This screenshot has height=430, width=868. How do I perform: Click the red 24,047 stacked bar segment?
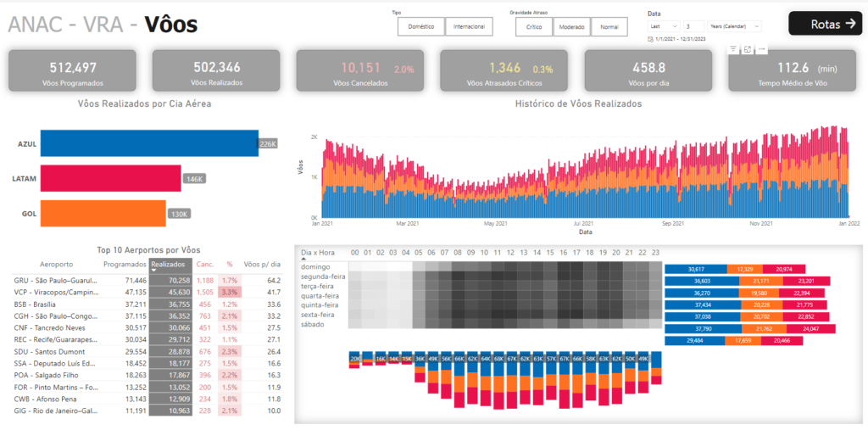[x=811, y=329]
